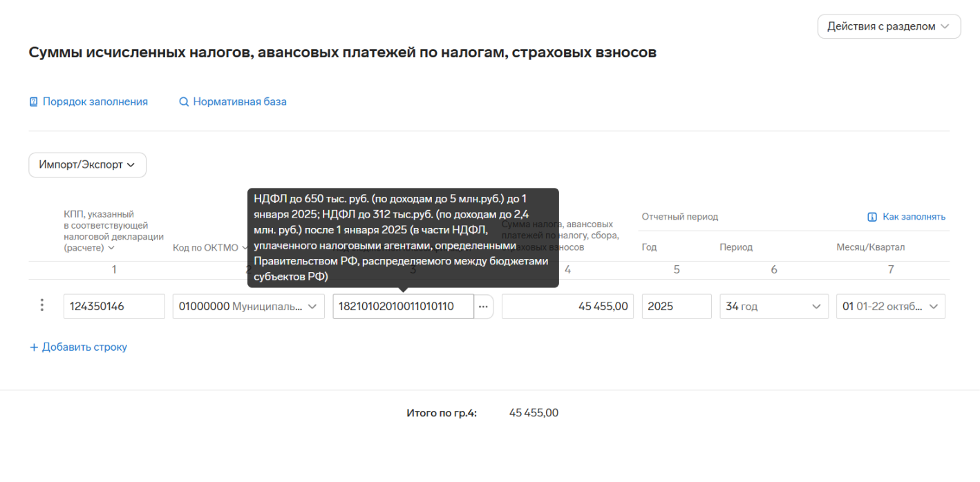Click the Итого по гр.4 total value
The image size is (980, 482).
pos(534,414)
